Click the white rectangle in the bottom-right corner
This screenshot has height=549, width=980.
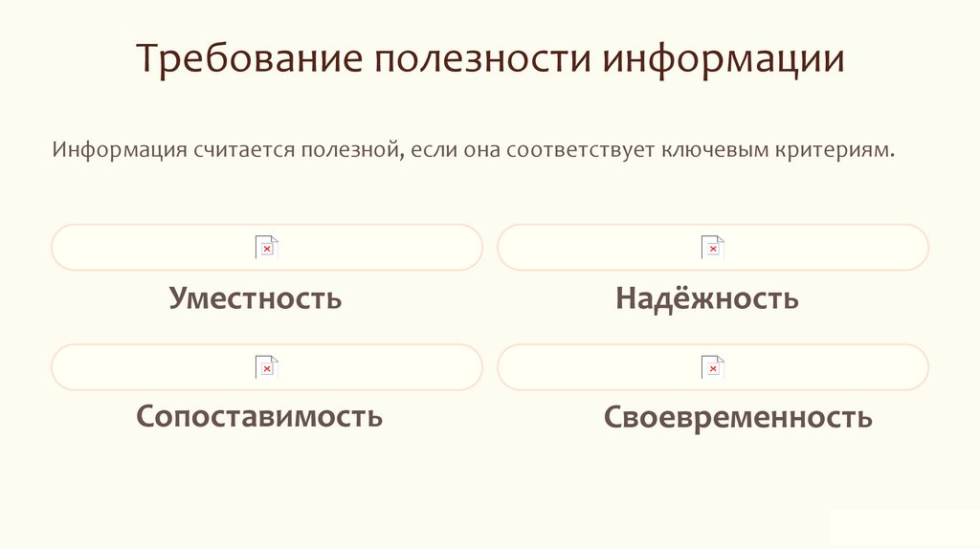click(902, 527)
